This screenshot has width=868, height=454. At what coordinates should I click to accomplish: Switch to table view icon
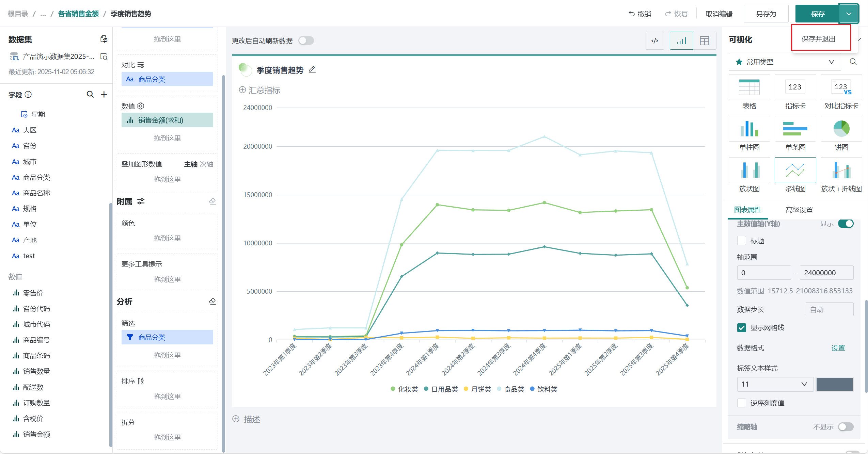coord(704,41)
